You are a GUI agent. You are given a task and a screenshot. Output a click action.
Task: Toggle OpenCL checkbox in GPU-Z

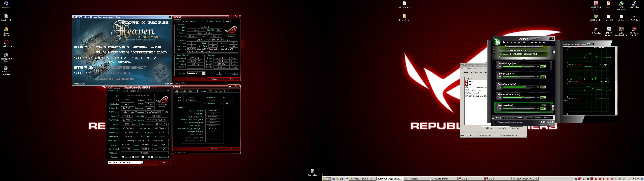[x=122, y=157]
